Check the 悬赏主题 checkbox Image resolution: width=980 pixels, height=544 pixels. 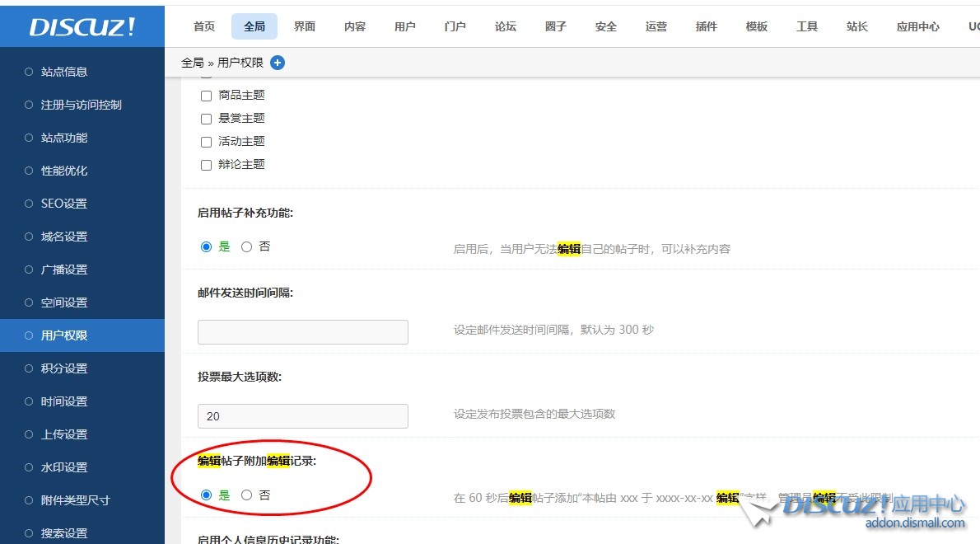pos(206,119)
